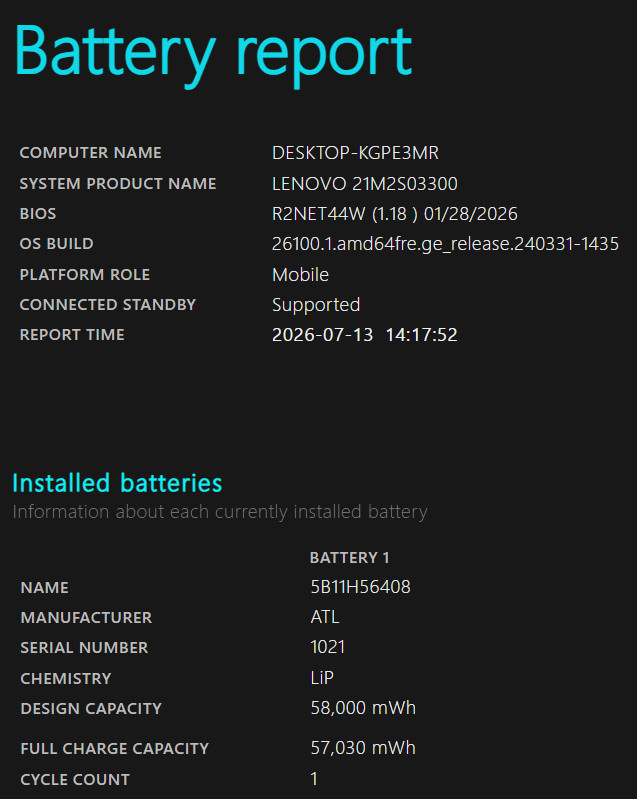Select the manufacturer value ATL
Viewport: 637px width, 799px height.
tap(325, 617)
